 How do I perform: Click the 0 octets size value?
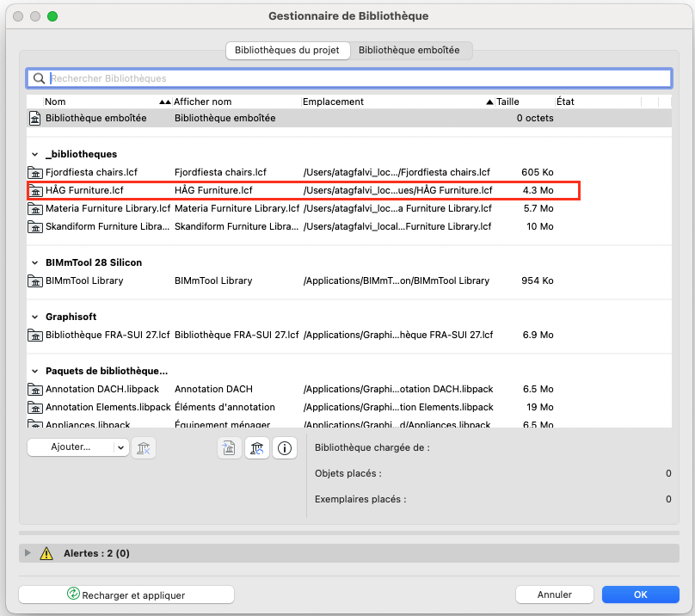[535, 118]
